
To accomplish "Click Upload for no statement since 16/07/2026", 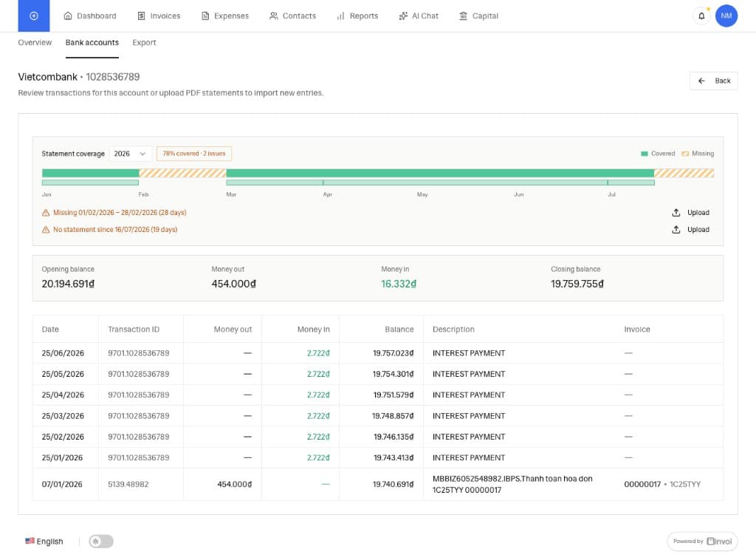I will [691, 230].
